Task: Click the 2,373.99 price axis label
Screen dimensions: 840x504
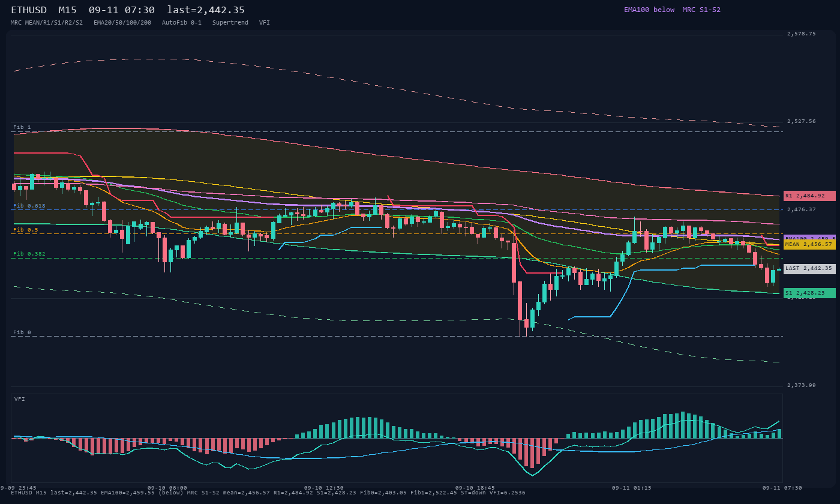Action: click(802, 385)
